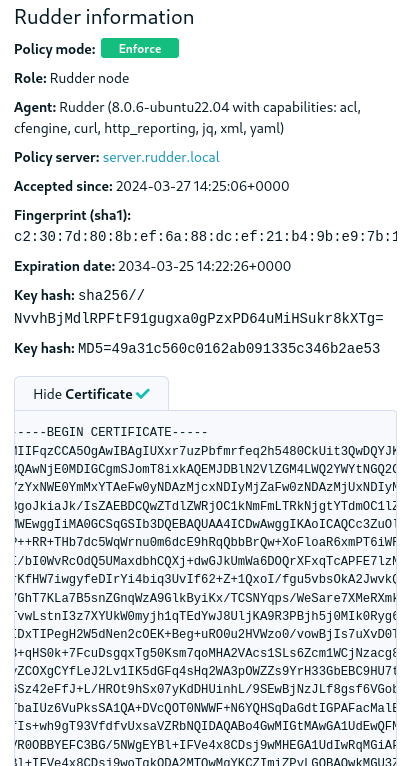Click the Role value Rudder node
The height and width of the screenshot is (766, 420).
tap(90, 78)
